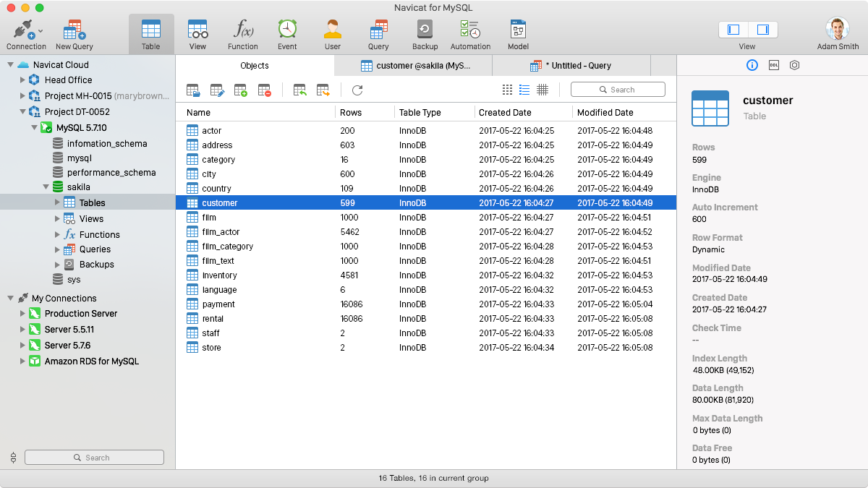Image resolution: width=868 pixels, height=488 pixels.
Task: Expand the Amazon RDS for MySQL connection
Action: point(22,361)
